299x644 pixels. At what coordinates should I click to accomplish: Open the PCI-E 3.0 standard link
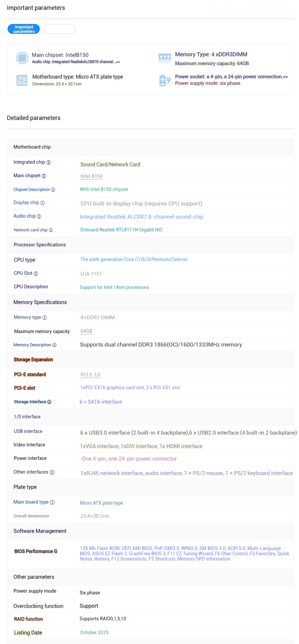[x=90, y=375]
